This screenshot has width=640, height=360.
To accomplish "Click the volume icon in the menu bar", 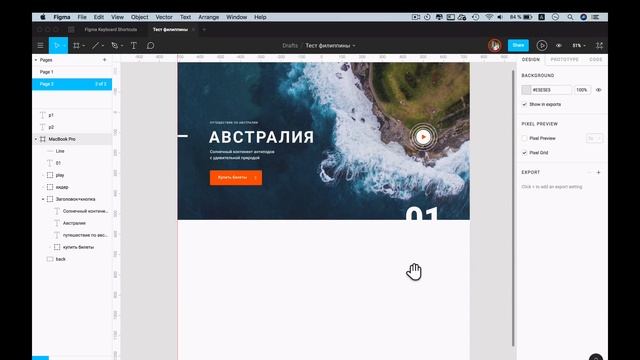I will pyautogui.click(x=500, y=17).
